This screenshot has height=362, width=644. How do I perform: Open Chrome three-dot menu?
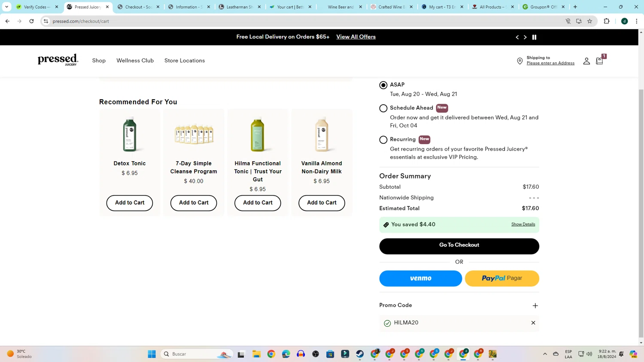(637, 21)
